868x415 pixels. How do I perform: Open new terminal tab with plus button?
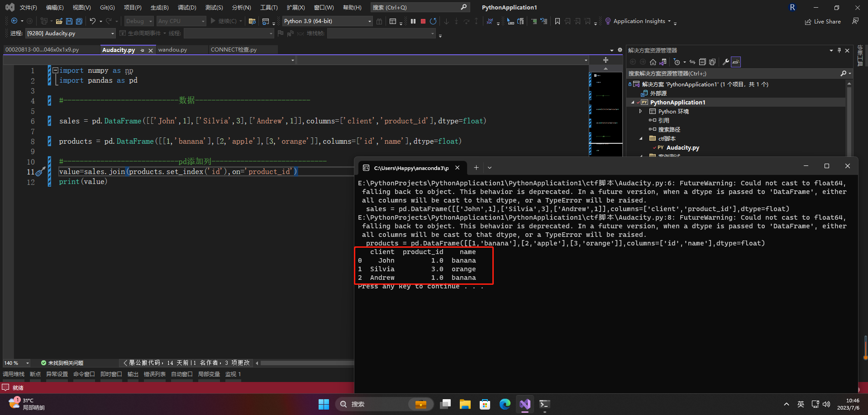476,168
